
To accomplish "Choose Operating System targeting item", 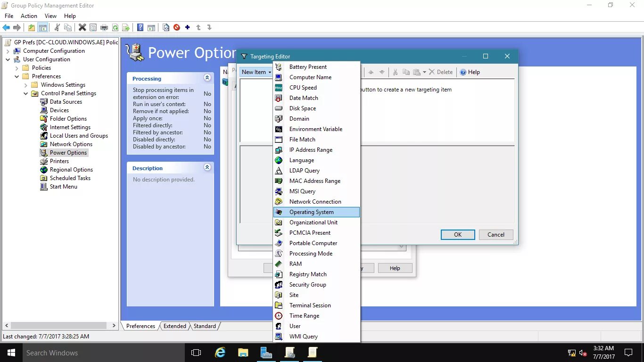I will point(316,212).
